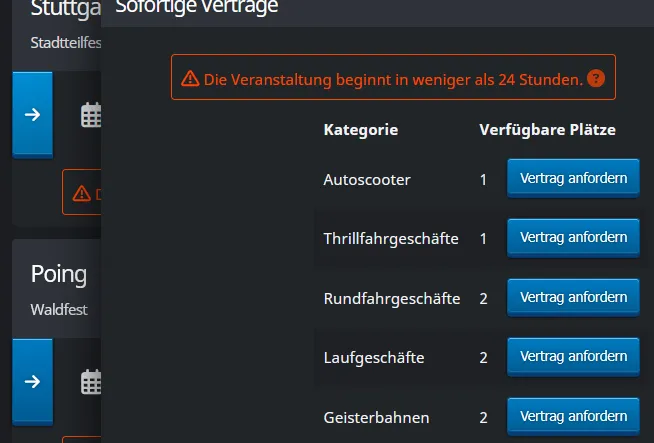654x443 pixels.
Task: Open the Stuttgart event with its arrow button
Action: tap(32, 114)
